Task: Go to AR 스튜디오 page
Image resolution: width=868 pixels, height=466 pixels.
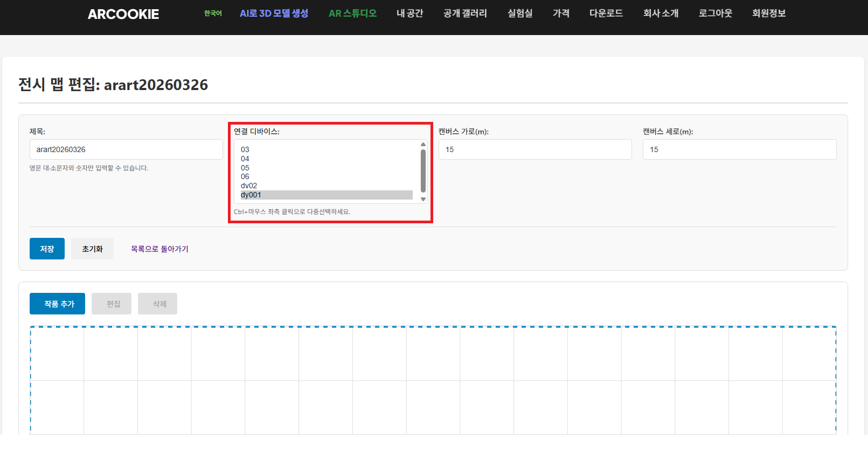Action: tap(352, 13)
